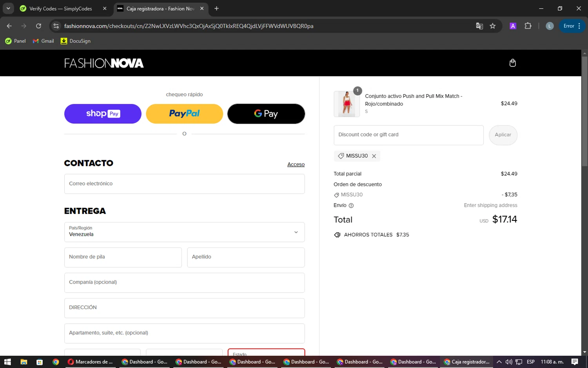The image size is (588, 368).
Task: Open Microsoft Store from the taskbar
Action: coord(40,362)
